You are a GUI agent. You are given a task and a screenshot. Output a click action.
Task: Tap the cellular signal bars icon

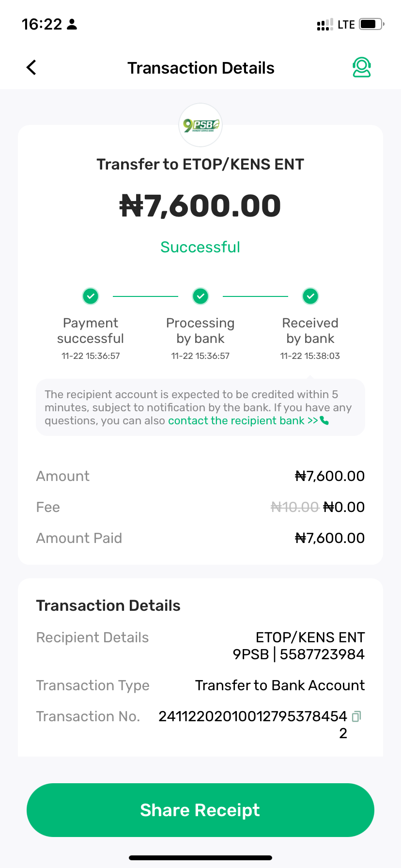click(x=324, y=25)
